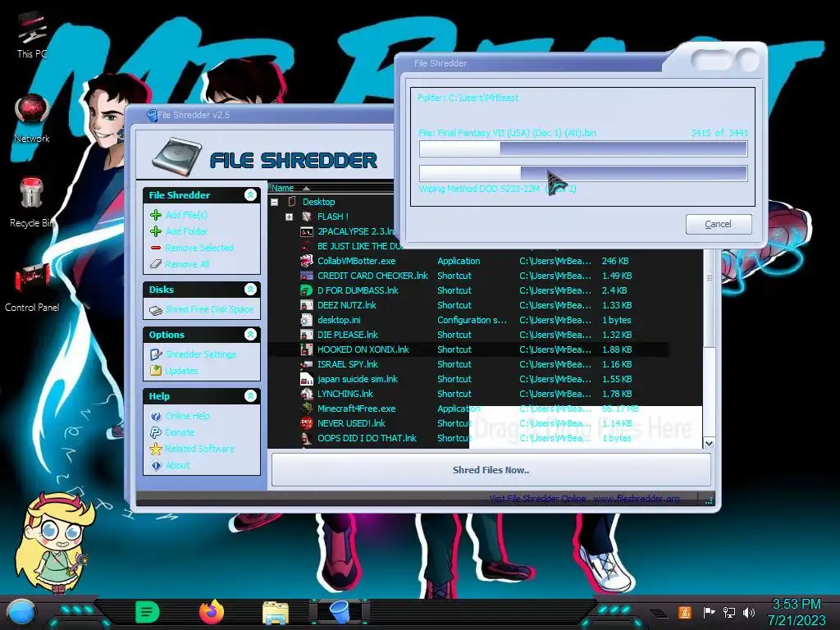Click the File Shredder taskbar icon
The width and height of the screenshot is (840, 630).
(x=340, y=612)
